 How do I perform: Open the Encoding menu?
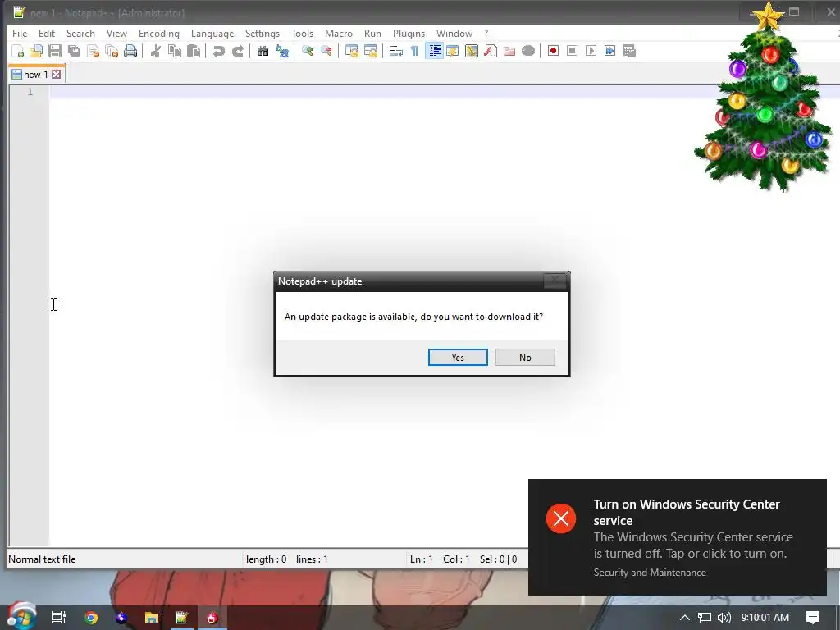[159, 33]
